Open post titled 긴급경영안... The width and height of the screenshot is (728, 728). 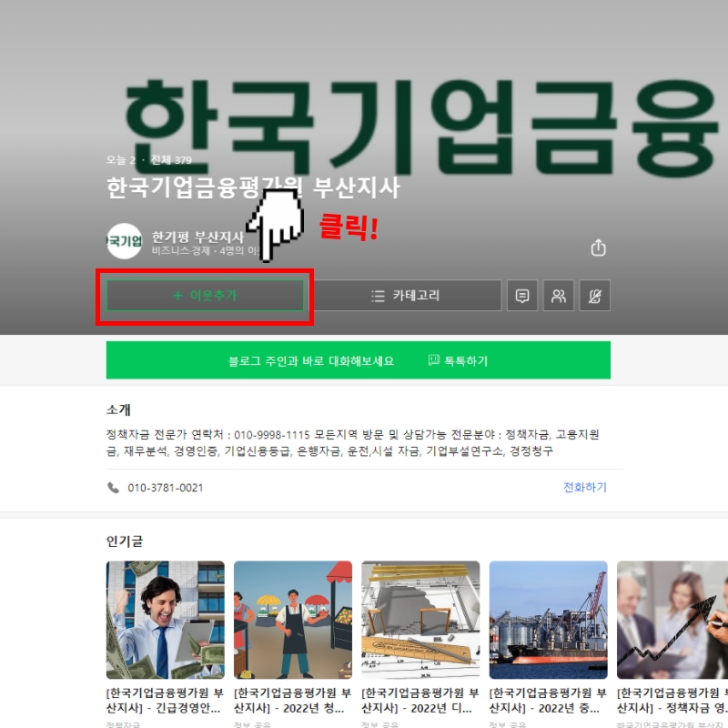[165, 701]
